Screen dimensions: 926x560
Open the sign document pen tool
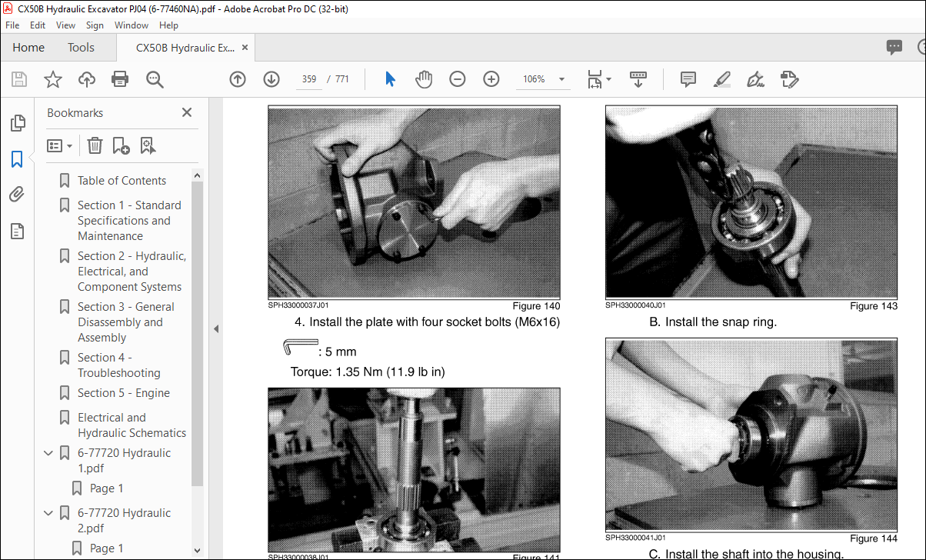coord(755,78)
